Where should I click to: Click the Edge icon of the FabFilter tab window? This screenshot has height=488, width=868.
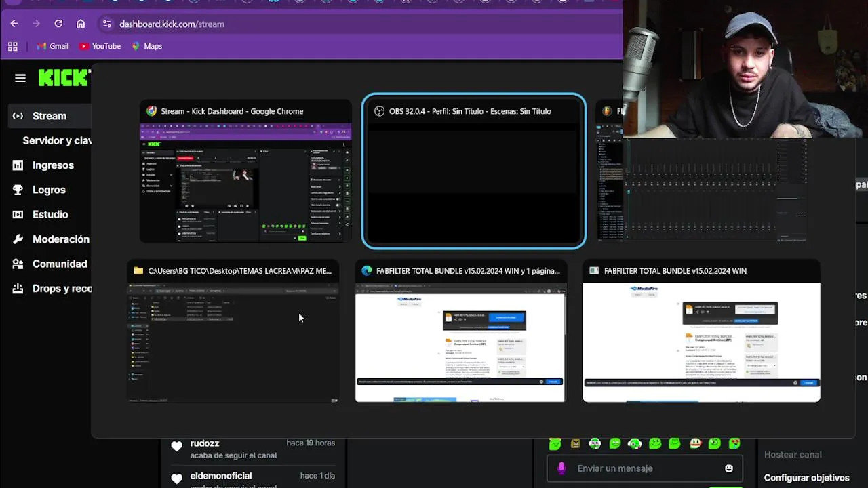click(367, 270)
